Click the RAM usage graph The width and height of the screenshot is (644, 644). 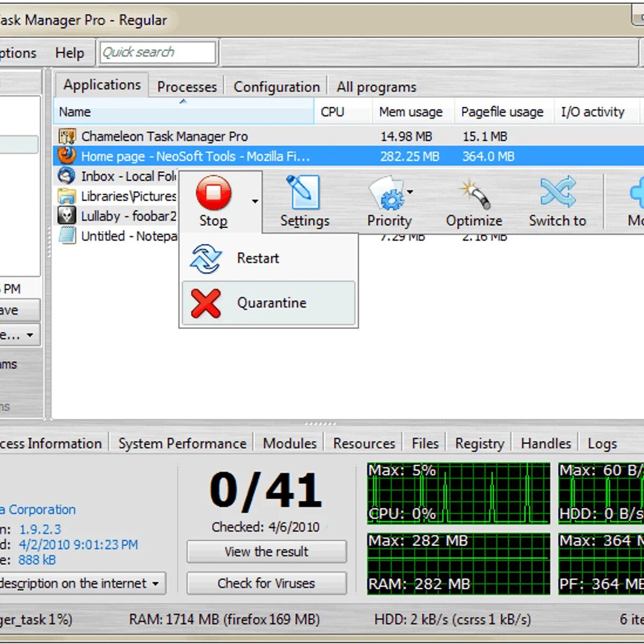(459, 563)
